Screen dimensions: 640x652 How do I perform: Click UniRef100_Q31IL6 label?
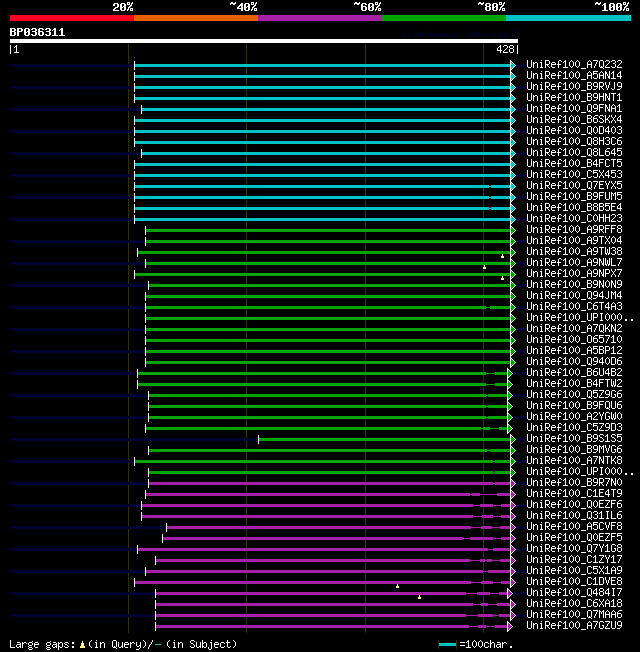point(574,516)
